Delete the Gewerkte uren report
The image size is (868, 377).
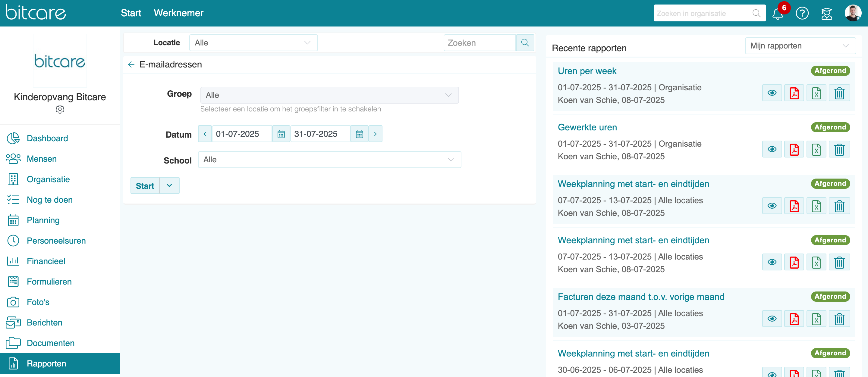click(839, 149)
